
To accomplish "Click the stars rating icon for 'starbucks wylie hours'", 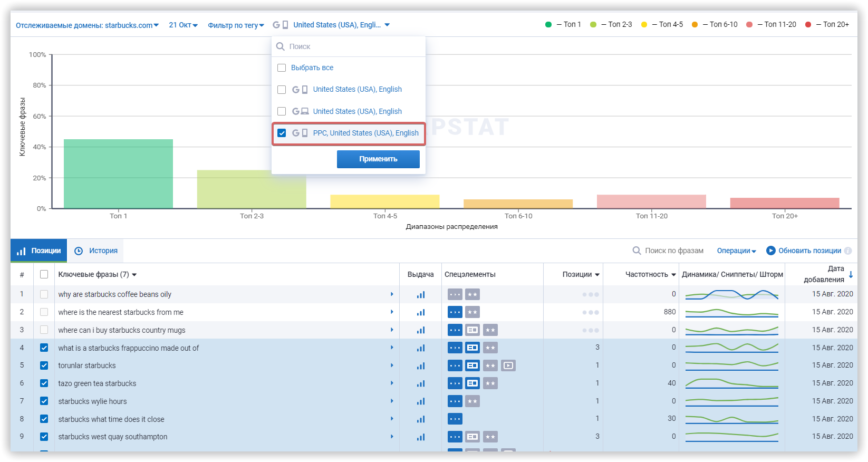I will pos(472,401).
